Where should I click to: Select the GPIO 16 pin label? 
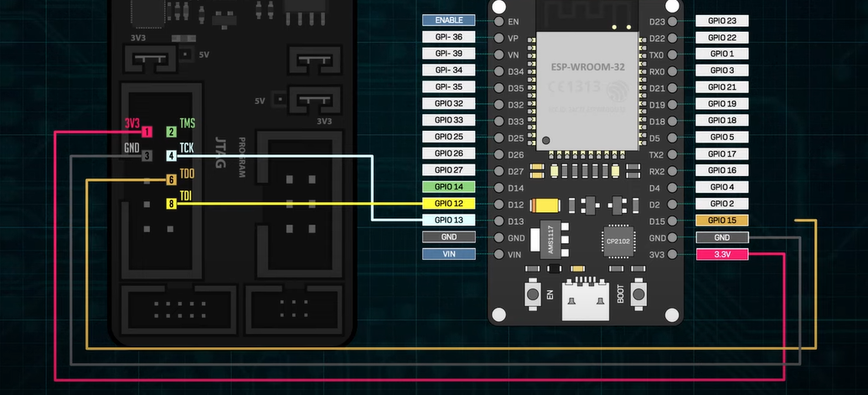pyautogui.click(x=722, y=170)
